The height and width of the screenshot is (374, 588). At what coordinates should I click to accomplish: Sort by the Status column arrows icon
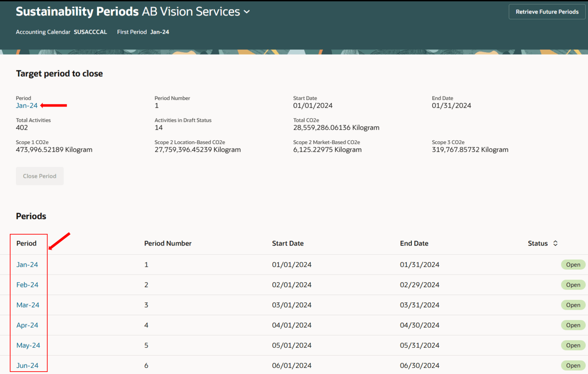click(x=555, y=243)
